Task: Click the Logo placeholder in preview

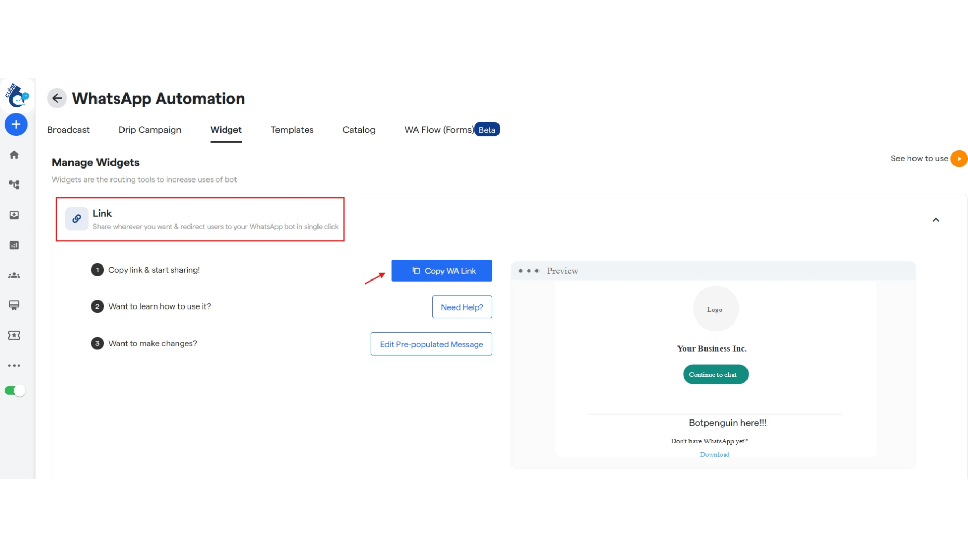Action: pos(715,309)
